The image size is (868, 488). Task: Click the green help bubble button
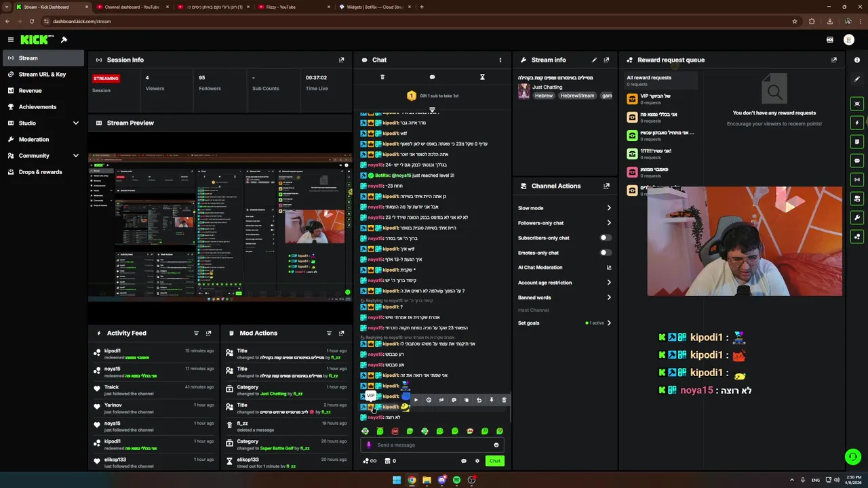point(853,457)
